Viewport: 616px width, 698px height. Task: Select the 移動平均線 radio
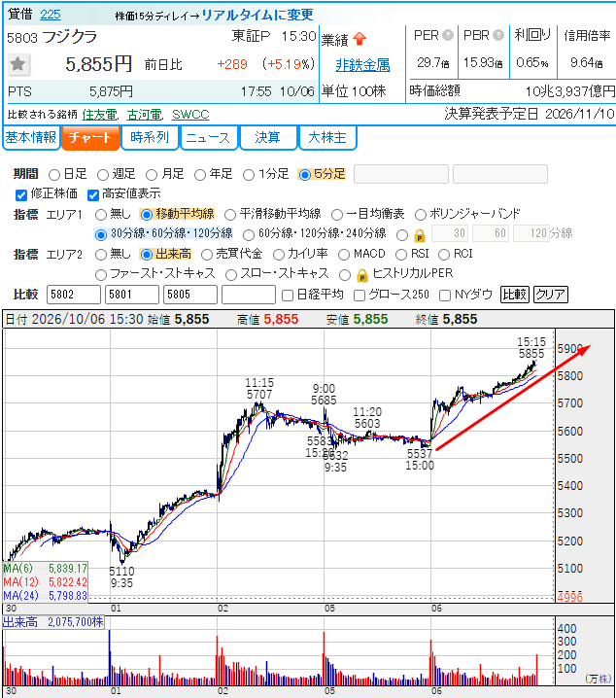click(147, 215)
